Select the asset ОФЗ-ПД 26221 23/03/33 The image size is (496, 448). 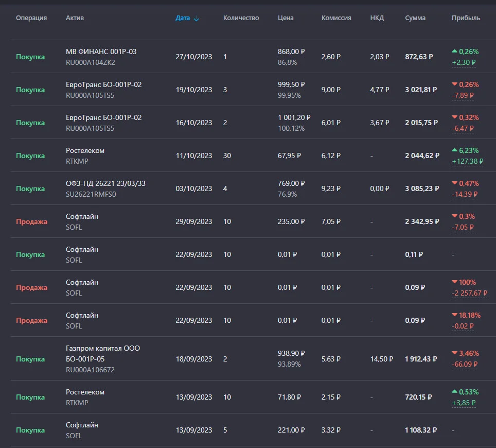[x=105, y=183]
